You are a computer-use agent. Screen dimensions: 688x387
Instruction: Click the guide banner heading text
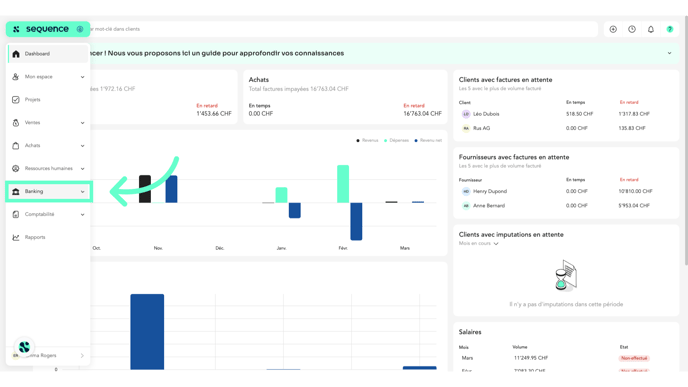(x=217, y=53)
